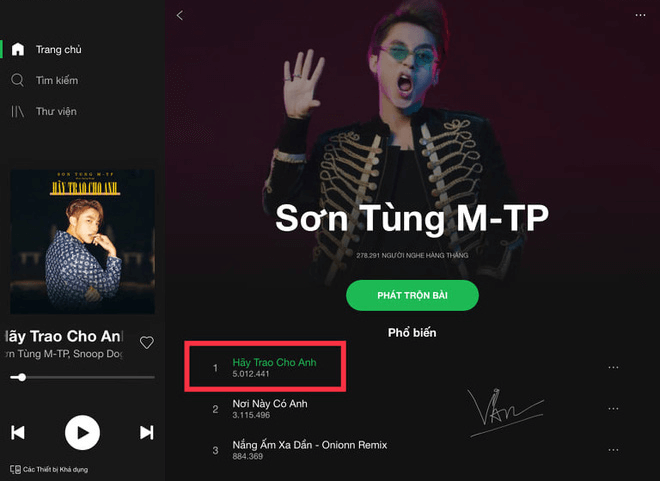
Task: Skip to previous track
Action: 18,433
